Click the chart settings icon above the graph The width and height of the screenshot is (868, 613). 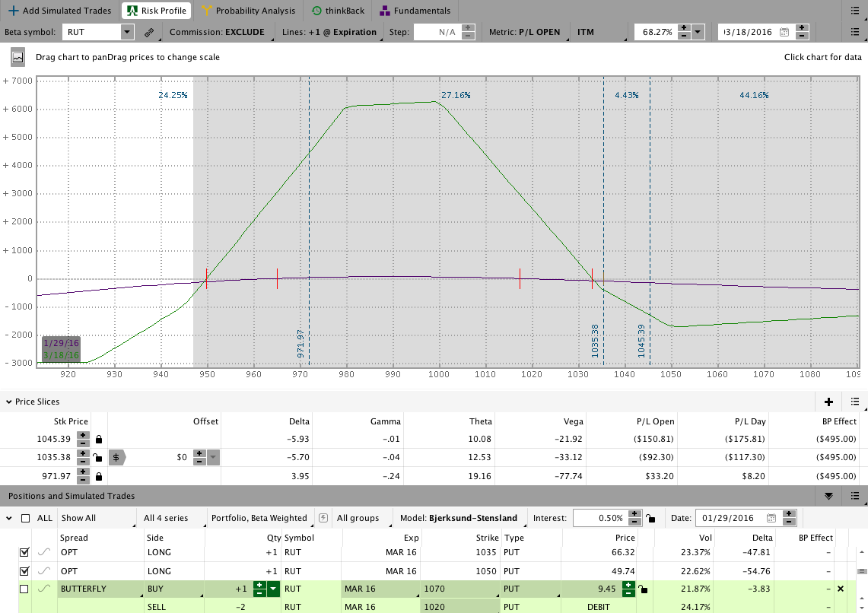point(17,57)
